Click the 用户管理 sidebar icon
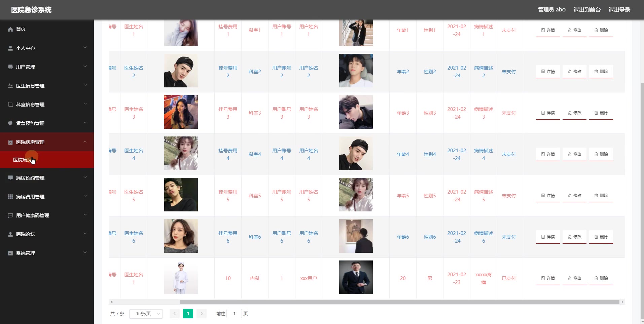Image resolution: width=644 pixels, height=324 pixels. tap(10, 67)
